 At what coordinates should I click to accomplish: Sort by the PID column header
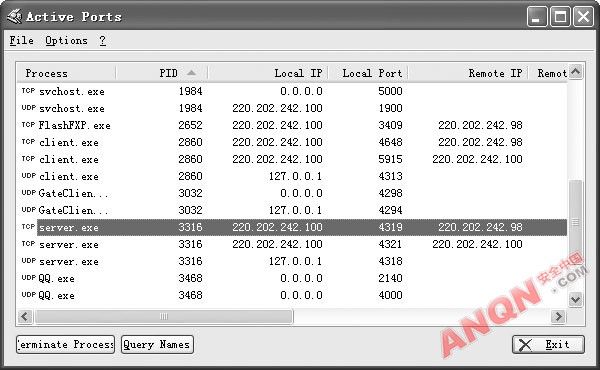click(x=162, y=73)
